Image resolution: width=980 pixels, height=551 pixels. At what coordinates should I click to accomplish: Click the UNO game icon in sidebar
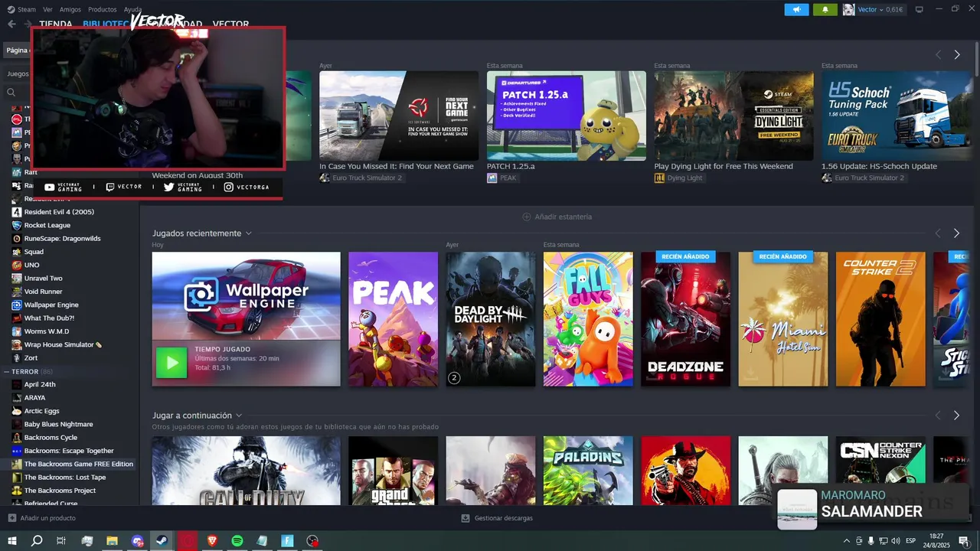pos(17,265)
